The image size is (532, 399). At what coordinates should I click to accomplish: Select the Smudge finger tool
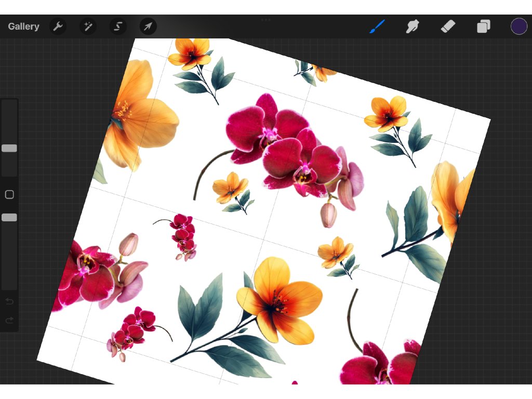click(x=413, y=26)
